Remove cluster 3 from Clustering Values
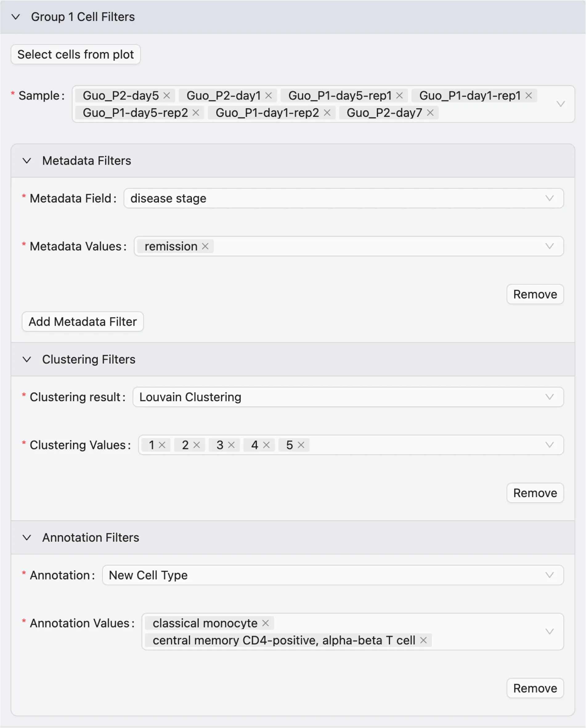Screen dimensions: 586x728 [x=231, y=445]
